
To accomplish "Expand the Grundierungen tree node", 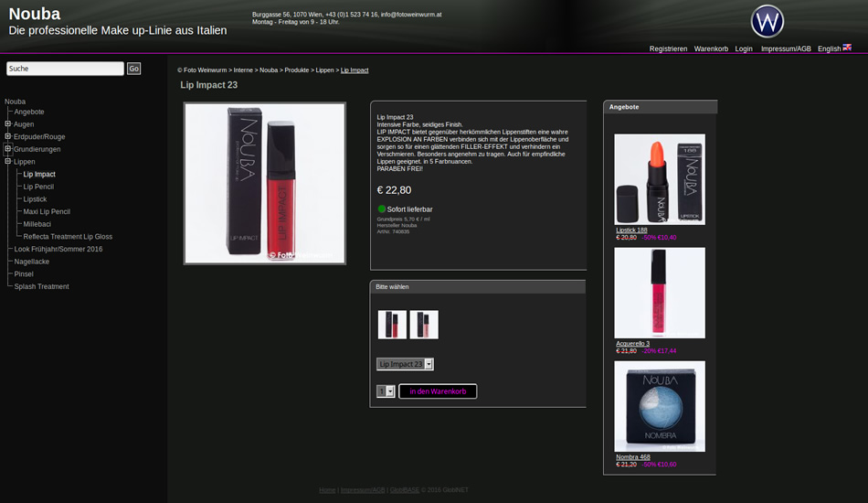I will click(x=7, y=149).
